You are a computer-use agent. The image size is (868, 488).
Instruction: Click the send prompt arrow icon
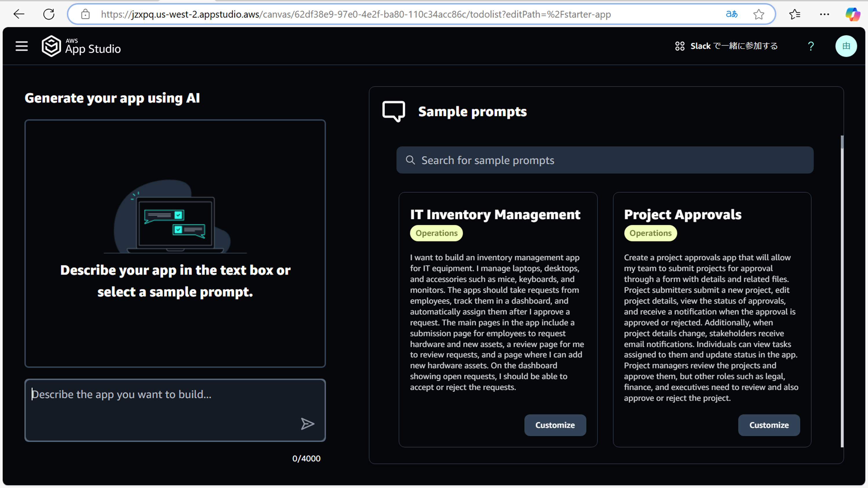[307, 424]
